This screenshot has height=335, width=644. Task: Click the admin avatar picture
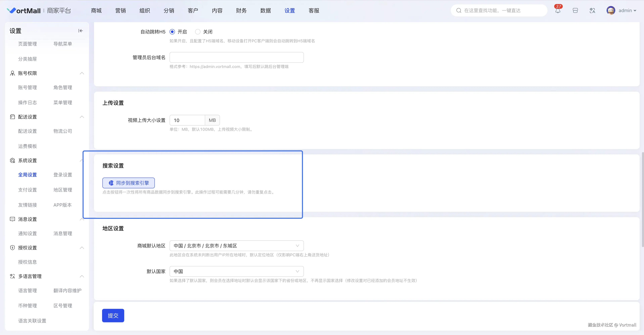(611, 11)
